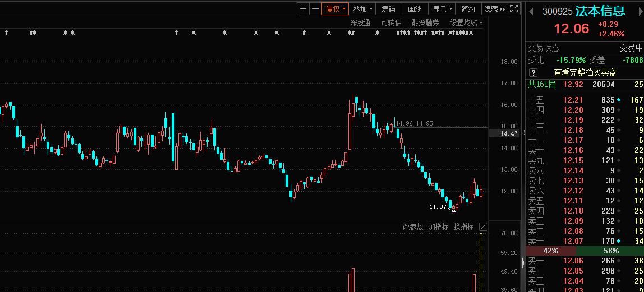Click 加指标 in indicator panel
Image resolution: width=644 pixels, height=292 pixels.
pyautogui.click(x=438, y=226)
